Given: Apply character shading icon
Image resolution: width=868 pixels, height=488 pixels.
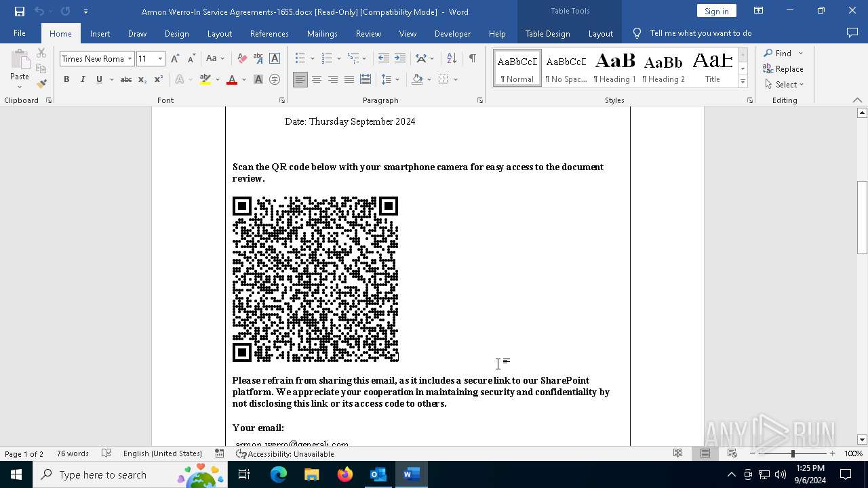Looking at the screenshot, I should (258, 79).
